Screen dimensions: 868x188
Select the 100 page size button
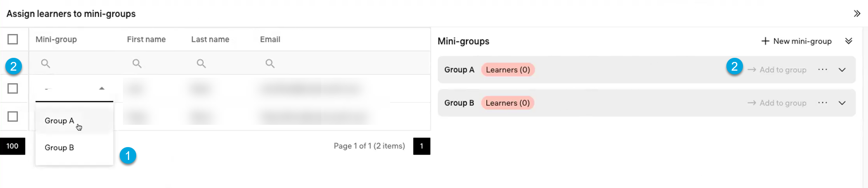pos(12,146)
